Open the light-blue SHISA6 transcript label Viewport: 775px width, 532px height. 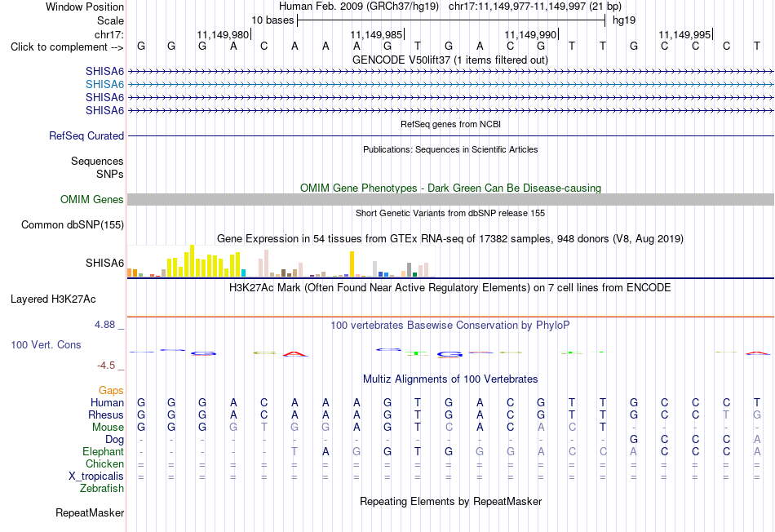[x=104, y=85]
